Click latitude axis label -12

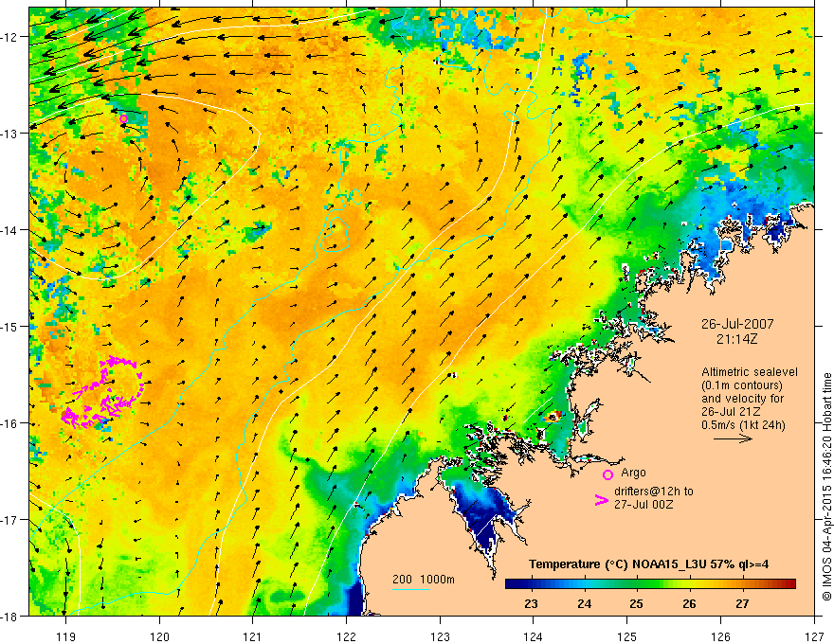10,37
